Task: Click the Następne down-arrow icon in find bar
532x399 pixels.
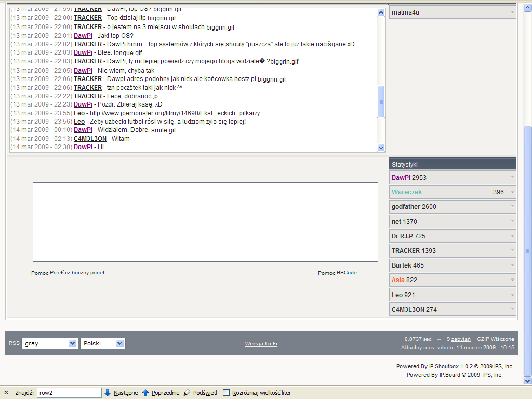Action: (108, 393)
